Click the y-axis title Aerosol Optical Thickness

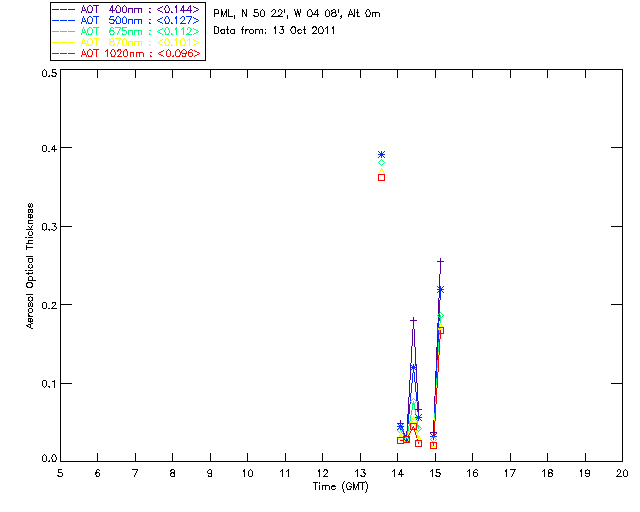point(29,266)
